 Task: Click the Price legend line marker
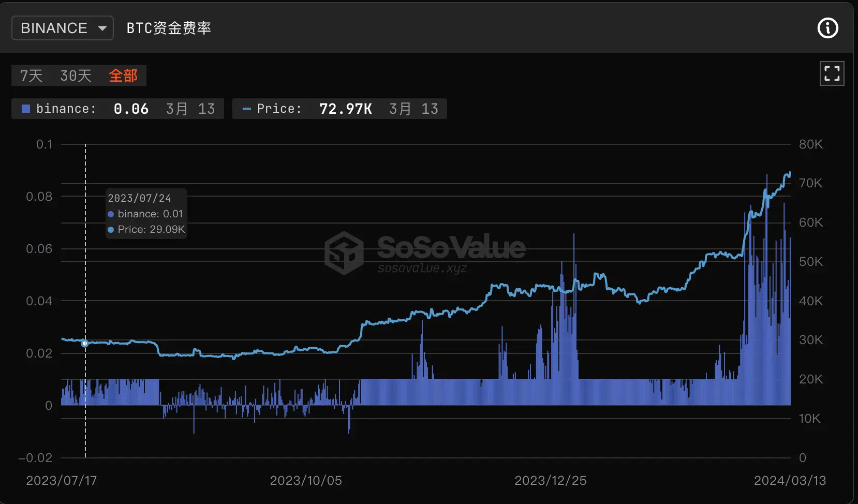coord(247,109)
